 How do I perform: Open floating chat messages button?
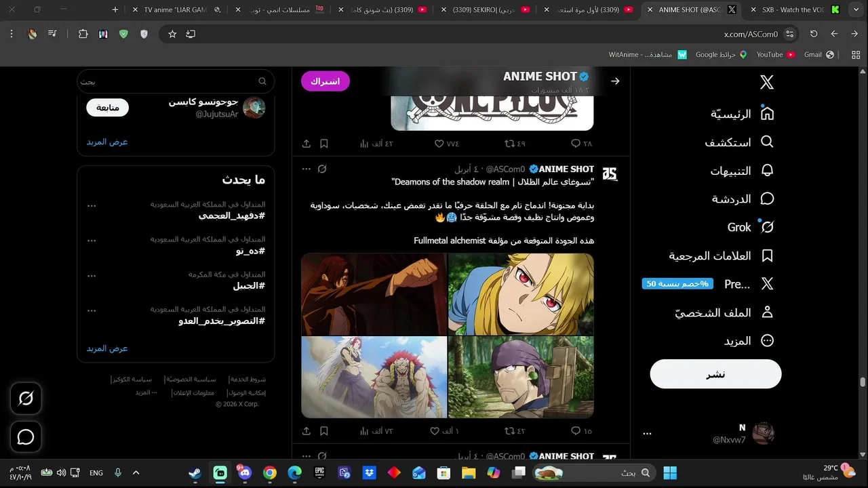coord(26,437)
